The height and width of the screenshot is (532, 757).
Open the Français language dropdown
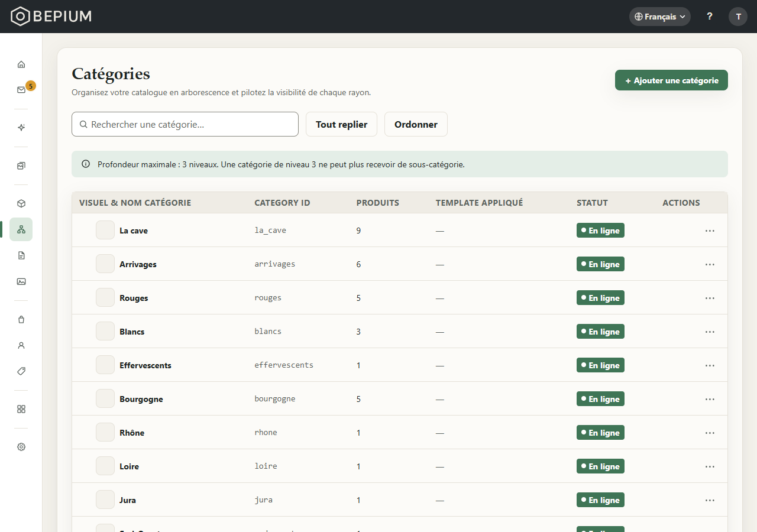click(x=660, y=17)
